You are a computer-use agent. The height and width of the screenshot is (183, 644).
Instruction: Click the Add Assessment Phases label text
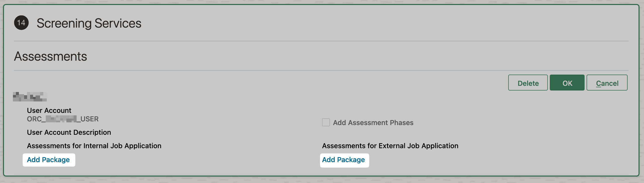(373, 123)
